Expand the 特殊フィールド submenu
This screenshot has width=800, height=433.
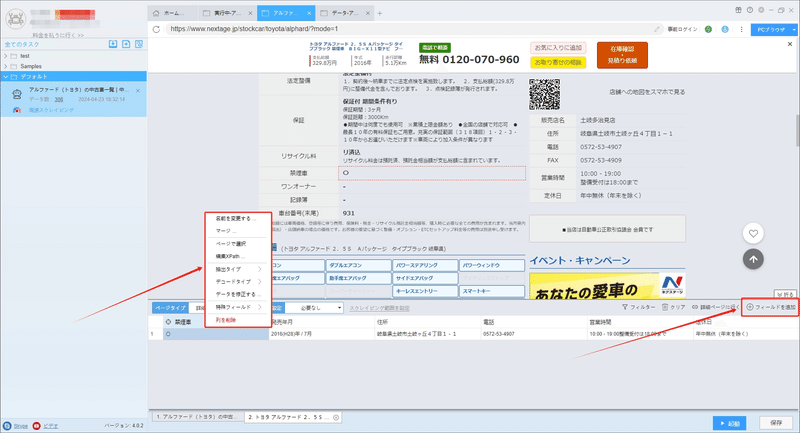tap(237, 307)
